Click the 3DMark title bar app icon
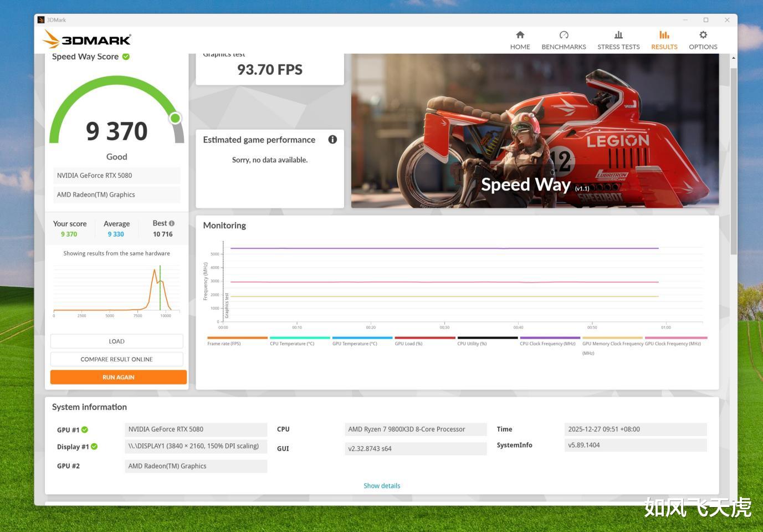This screenshot has height=532, width=763. [41, 20]
